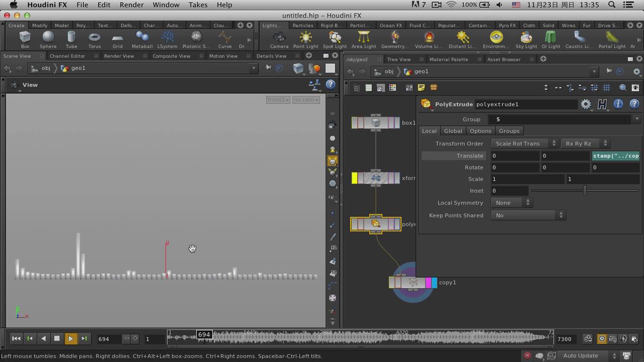Open the Auto Update mode dropdown

(589, 355)
